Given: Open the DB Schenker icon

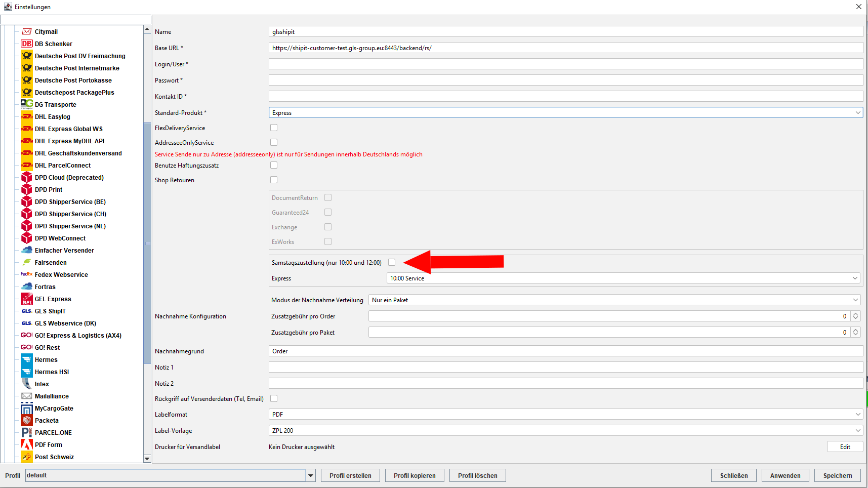Looking at the screenshot, I should coord(27,44).
